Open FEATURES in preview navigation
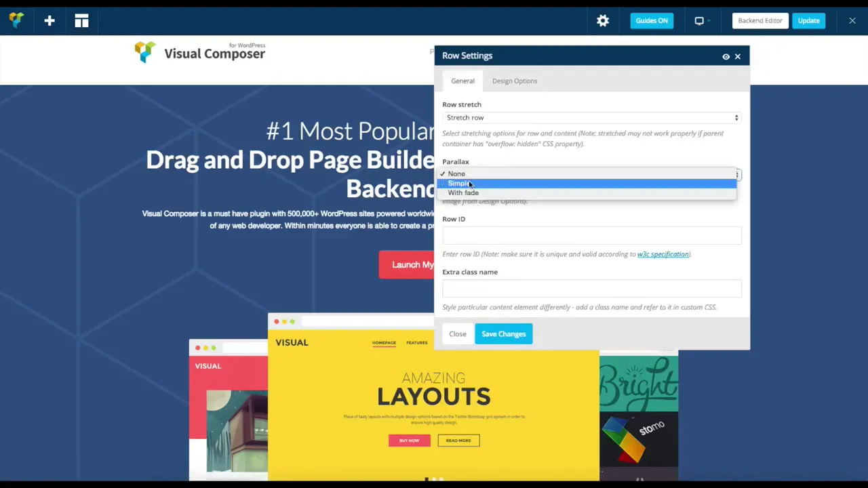This screenshot has width=868, height=488. pos(416,343)
